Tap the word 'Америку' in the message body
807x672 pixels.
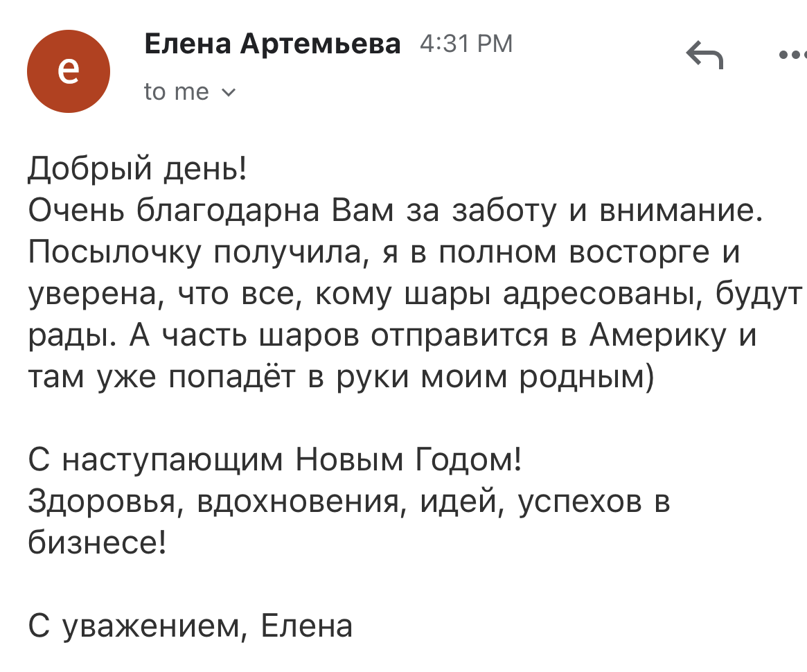(x=658, y=335)
